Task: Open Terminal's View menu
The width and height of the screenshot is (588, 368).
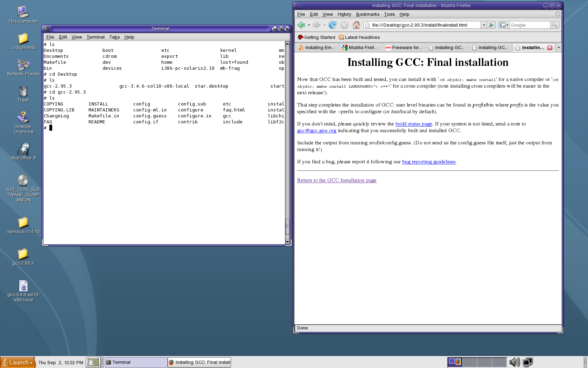Action: 77,37
